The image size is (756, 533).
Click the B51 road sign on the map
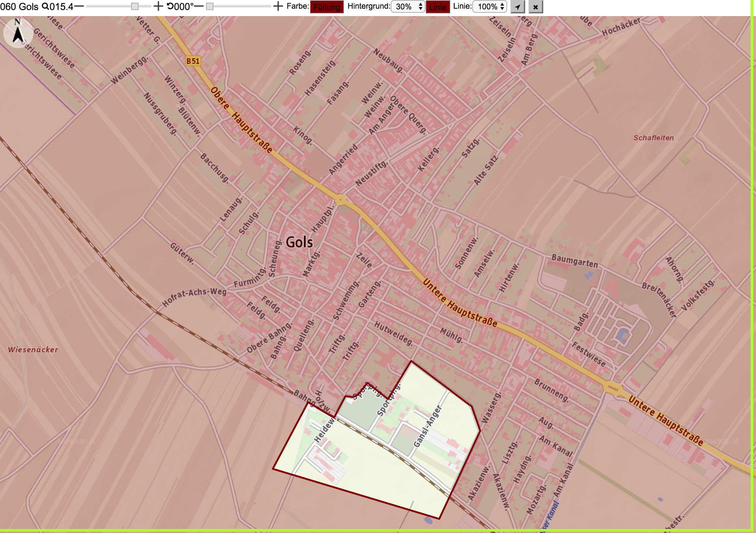[x=193, y=61]
